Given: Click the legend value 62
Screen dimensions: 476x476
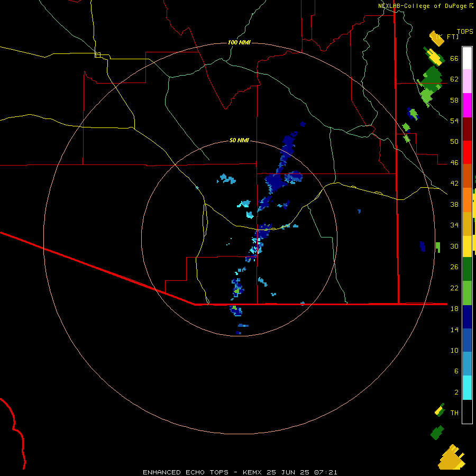Looking at the screenshot, I should pos(454,79).
